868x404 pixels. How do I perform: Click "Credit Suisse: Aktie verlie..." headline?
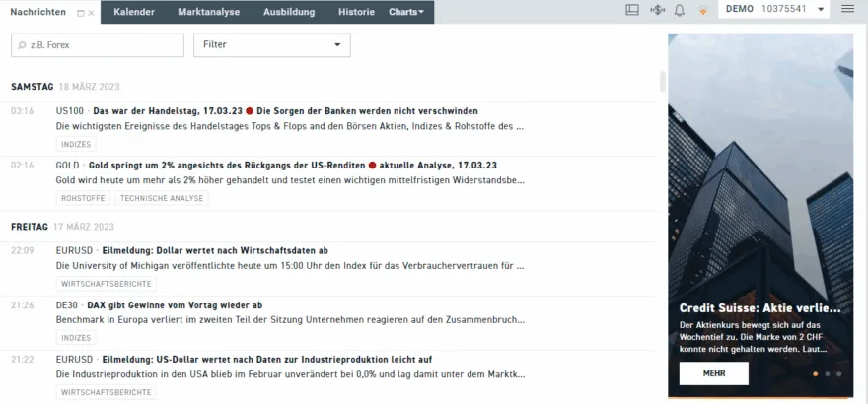click(x=760, y=308)
